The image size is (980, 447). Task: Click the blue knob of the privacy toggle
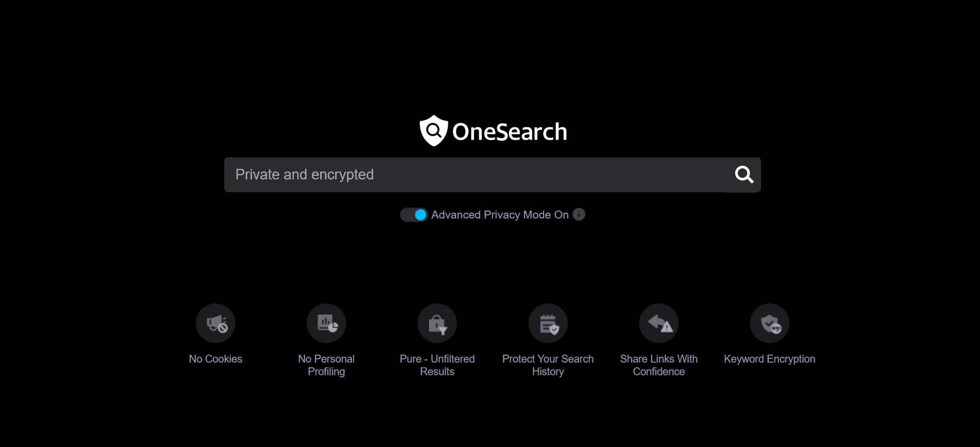[421, 215]
